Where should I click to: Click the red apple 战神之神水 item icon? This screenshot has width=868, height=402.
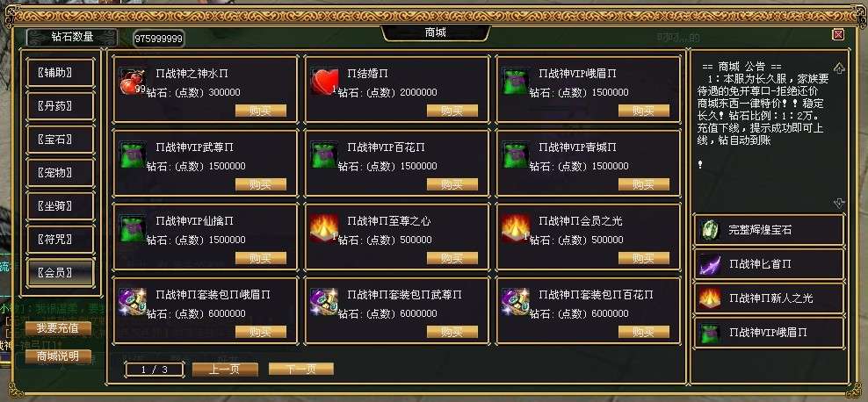pyautogui.click(x=133, y=82)
